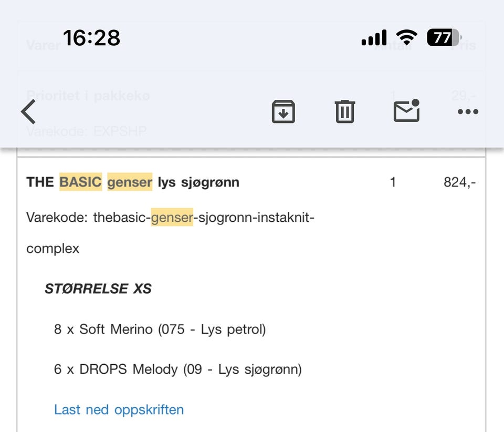Tap the cellular signal bars

(x=374, y=38)
